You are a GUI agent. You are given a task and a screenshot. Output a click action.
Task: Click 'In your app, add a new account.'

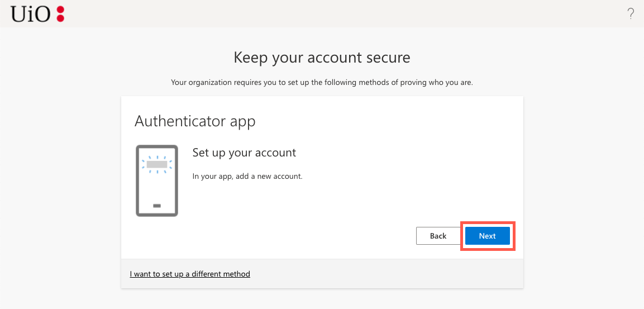247,177
